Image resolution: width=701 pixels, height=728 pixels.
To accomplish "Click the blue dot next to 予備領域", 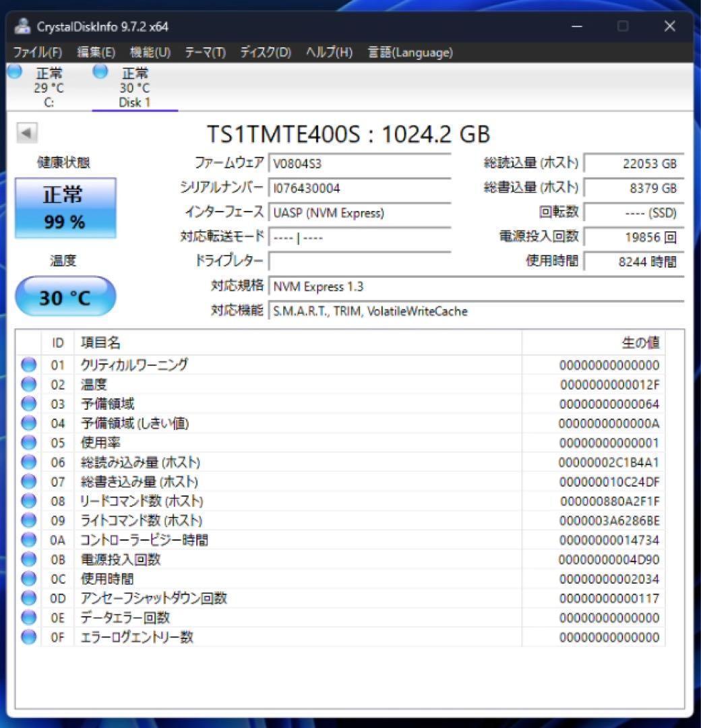I will pos(28,404).
